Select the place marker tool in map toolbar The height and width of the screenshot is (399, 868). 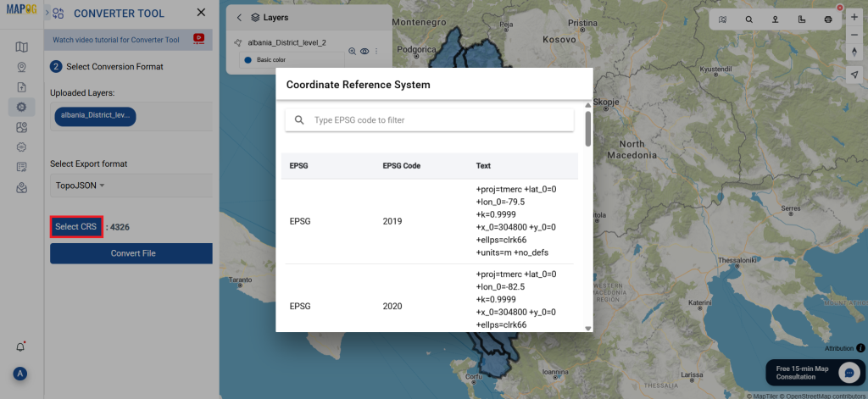(x=776, y=19)
